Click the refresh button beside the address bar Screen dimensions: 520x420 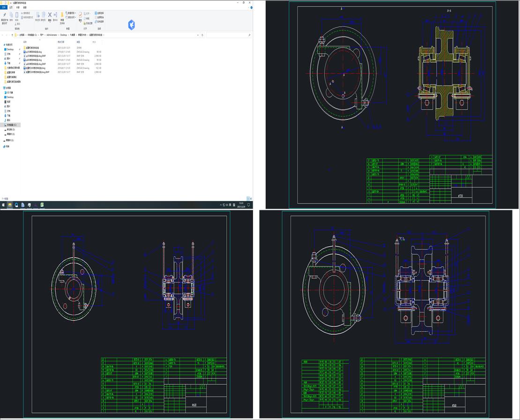point(202,35)
